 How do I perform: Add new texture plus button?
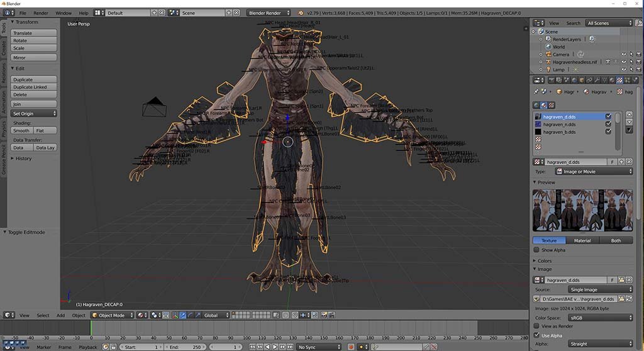[x=621, y=162]
